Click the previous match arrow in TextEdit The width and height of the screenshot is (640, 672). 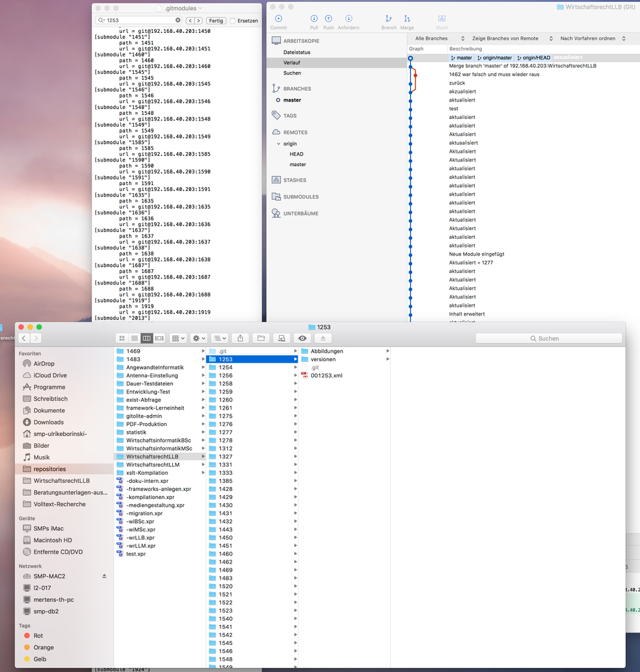[190, 21]
